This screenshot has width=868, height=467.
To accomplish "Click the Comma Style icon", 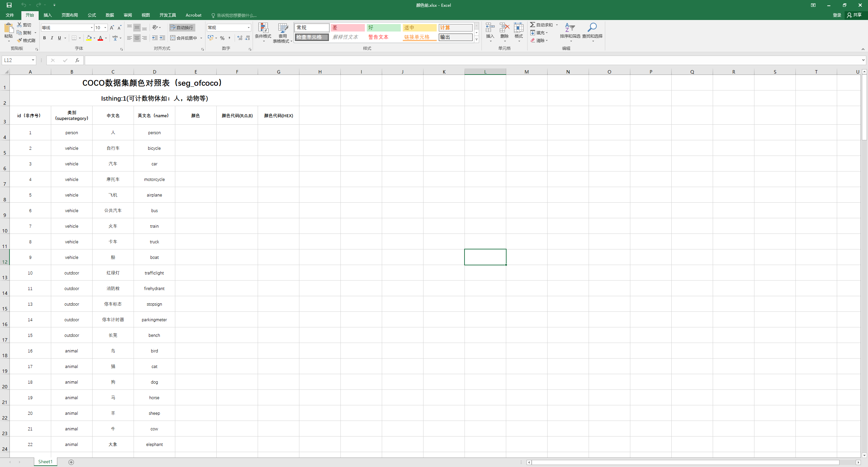I will [230, 38].
